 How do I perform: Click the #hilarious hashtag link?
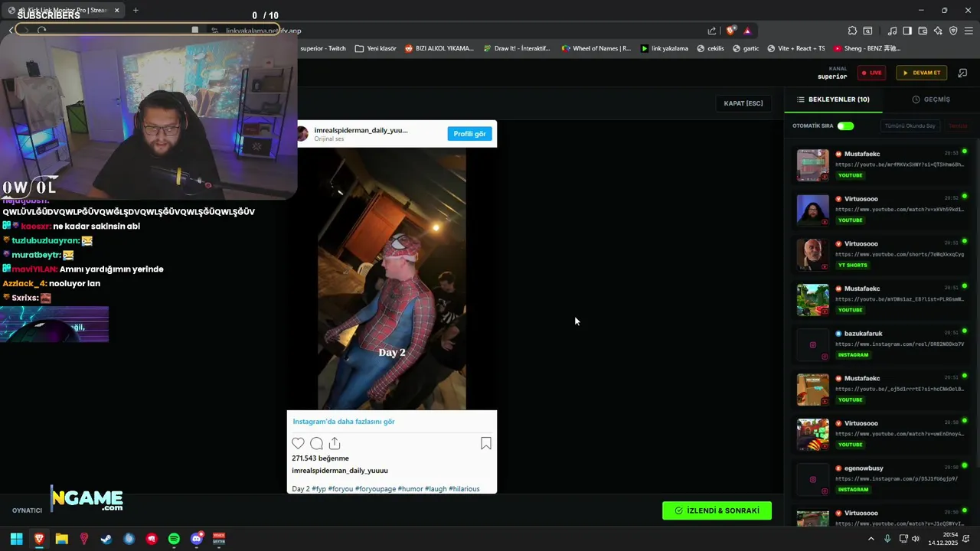tap(464, 489)
